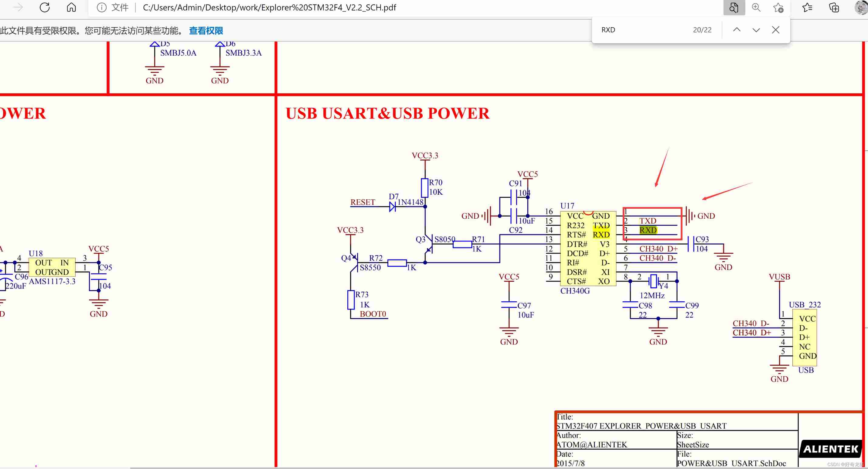Open the collections button

(834, 7)
